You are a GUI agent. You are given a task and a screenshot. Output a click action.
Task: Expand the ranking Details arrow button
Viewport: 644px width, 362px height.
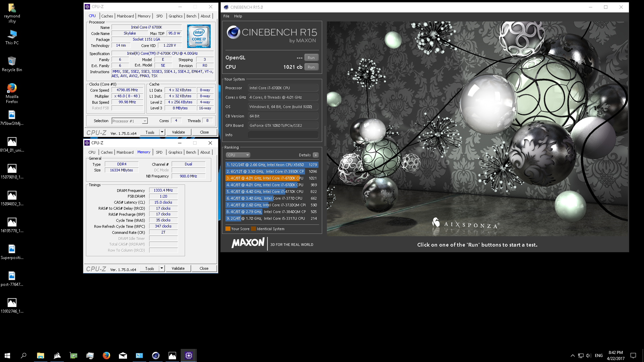pyautogui.click(x=316, y=155)
